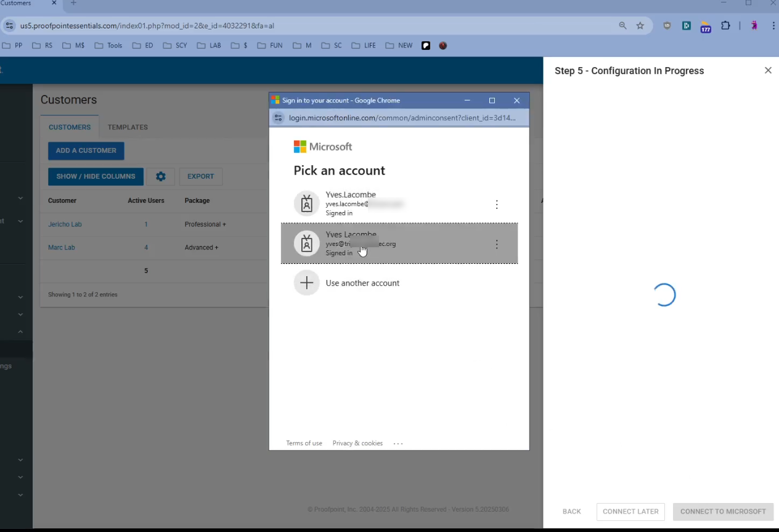The height and width of the screenshot is (532, 779).
Task: Open the Chrome extensions puzzle menu
Action: 725,26
